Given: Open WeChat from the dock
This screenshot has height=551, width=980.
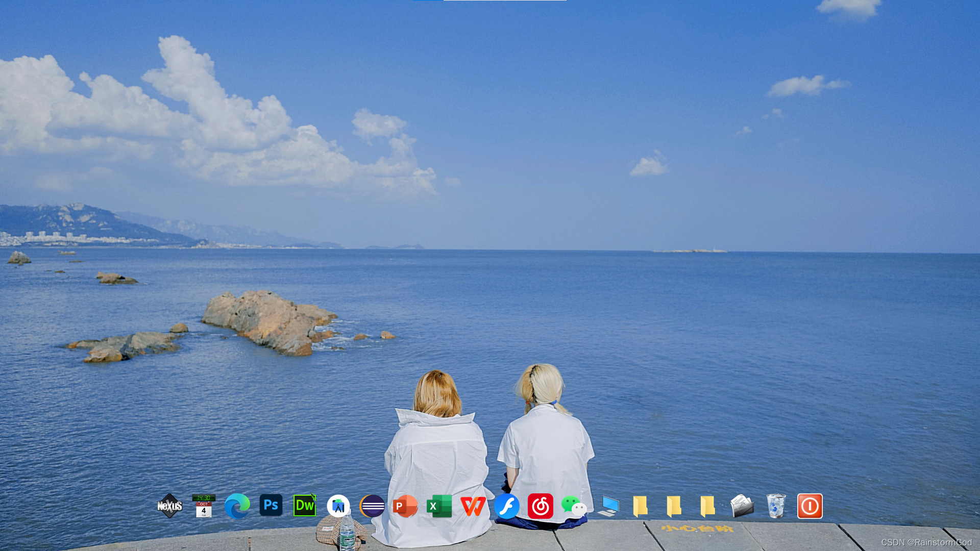Looking at the screenshot, I should 574,506.
